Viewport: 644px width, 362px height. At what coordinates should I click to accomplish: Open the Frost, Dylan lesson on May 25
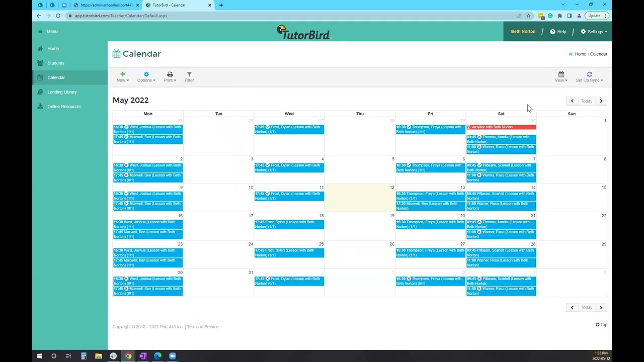coord(289,253)
